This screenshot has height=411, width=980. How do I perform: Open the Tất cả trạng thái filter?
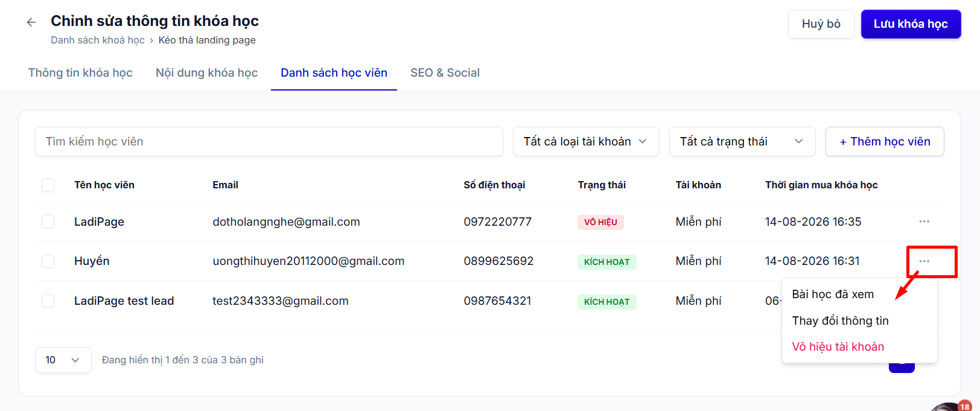point(742,142)
